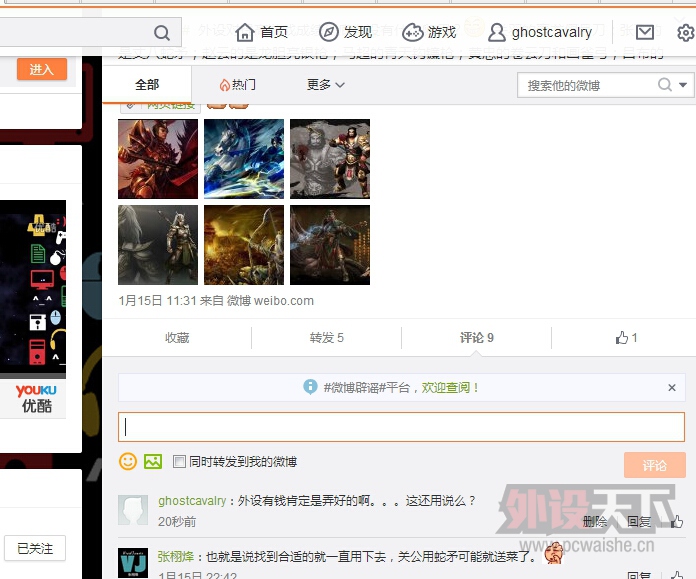Expand the 更多 dropdown

[325, 84]
